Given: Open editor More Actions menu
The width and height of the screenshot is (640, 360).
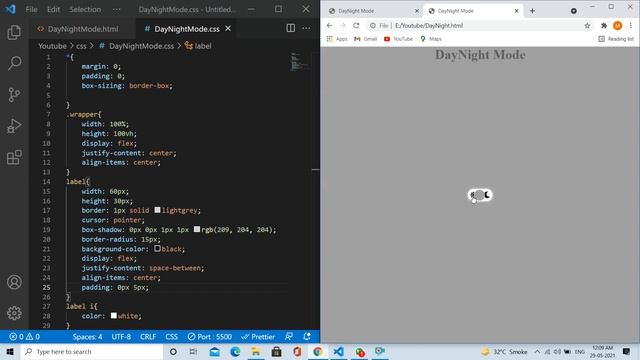Looking at the screenshot, I should click(x=306, y=28).
